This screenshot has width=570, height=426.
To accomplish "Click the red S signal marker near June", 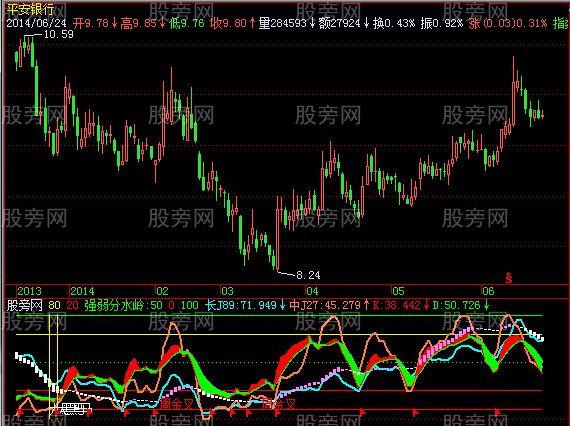I will coord(509,278).
